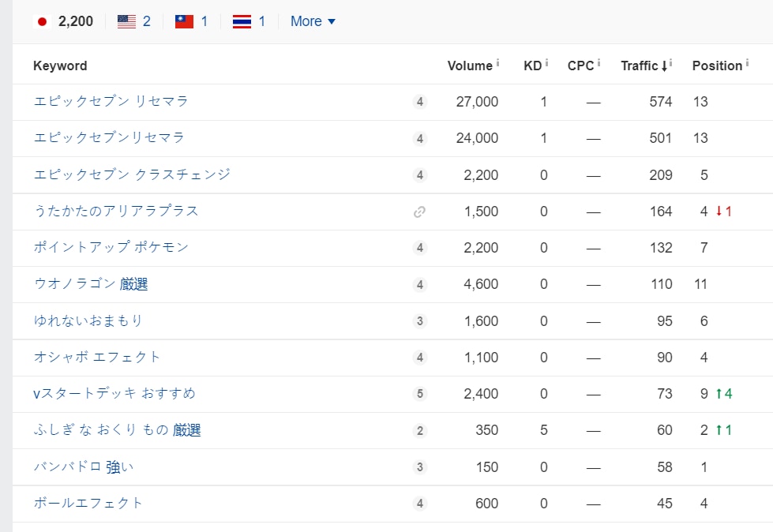Open keyword エピックセブンリセマラ without space
Screen dimensions: 773x532
[109, 138]
